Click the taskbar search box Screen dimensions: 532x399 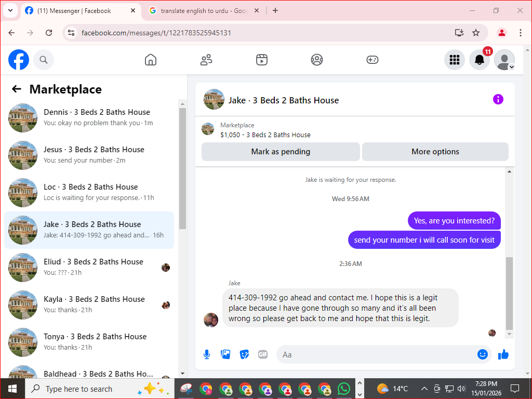(99, 389)
